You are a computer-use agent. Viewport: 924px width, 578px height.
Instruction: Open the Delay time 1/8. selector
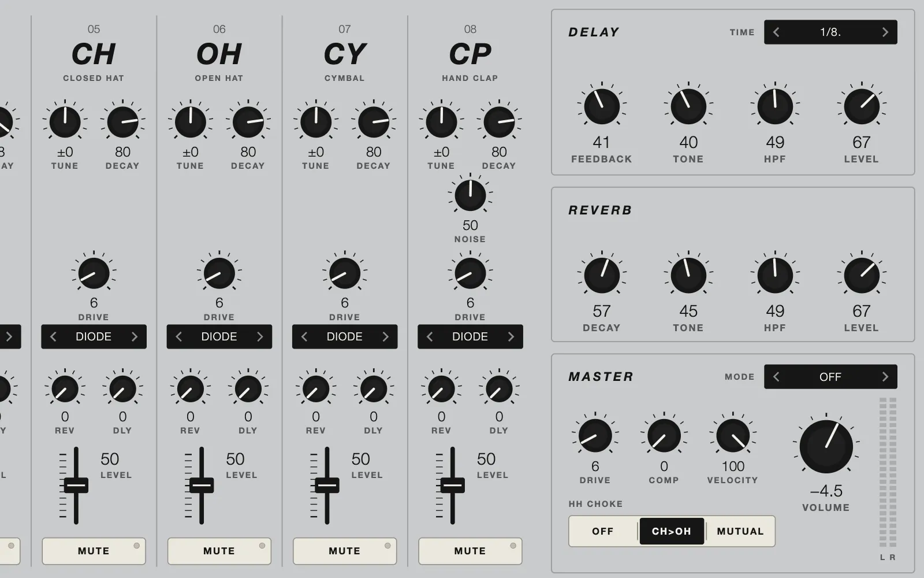pyautogui.click(x=830, y=32)
